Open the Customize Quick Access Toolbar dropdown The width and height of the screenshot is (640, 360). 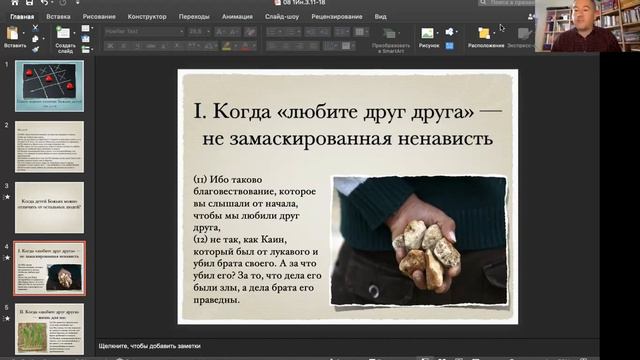click(77, 3)
